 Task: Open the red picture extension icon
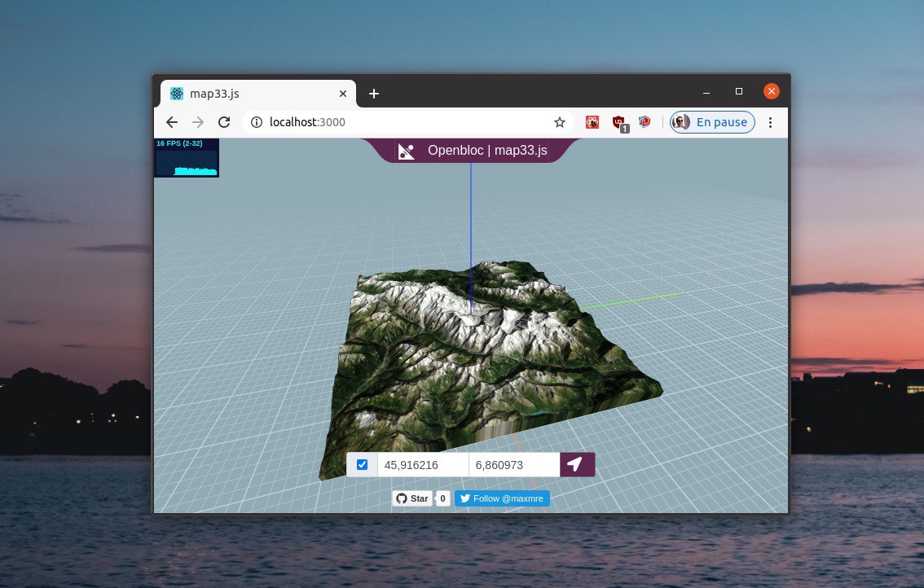click(x=592, y=122)
